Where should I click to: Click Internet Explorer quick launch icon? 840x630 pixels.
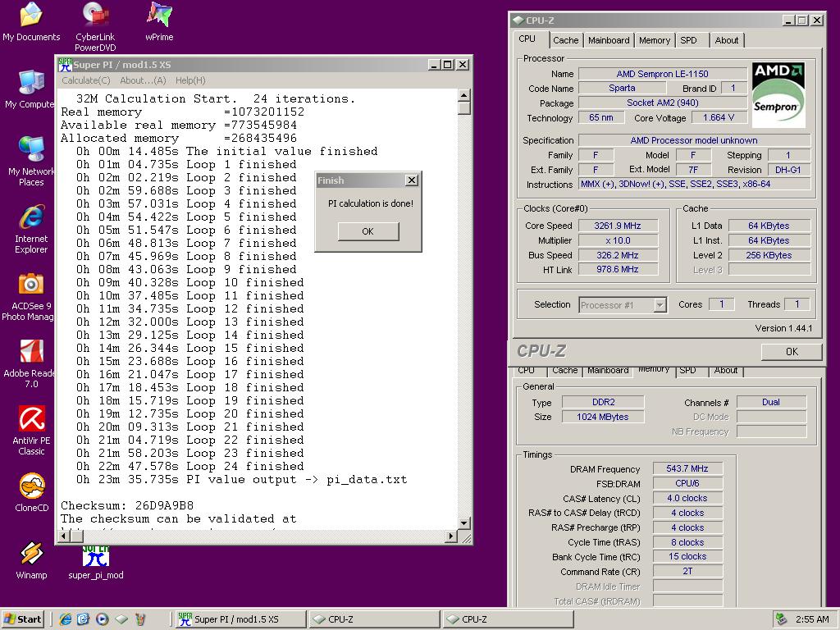66,619
